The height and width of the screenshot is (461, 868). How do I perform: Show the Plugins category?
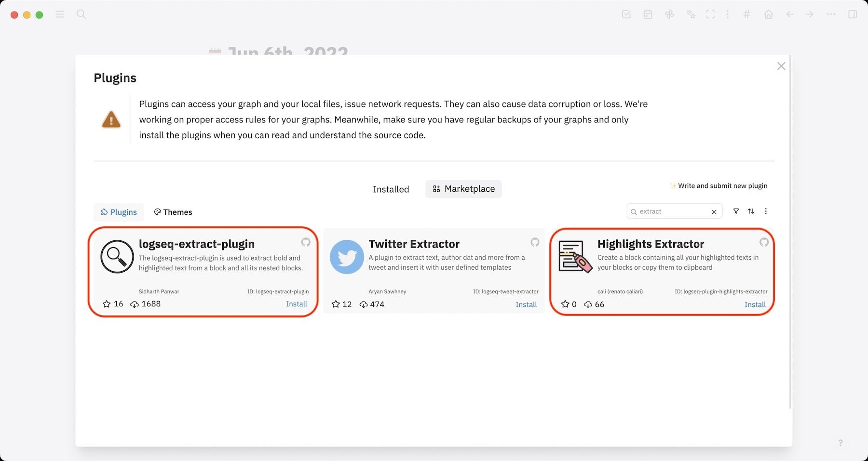click(119, 212)
